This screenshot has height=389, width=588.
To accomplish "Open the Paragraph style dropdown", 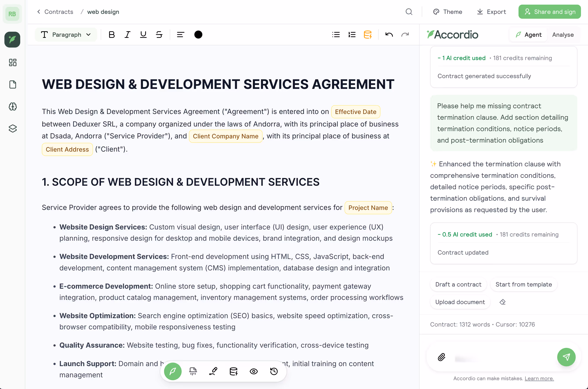I will click(66, 35).
